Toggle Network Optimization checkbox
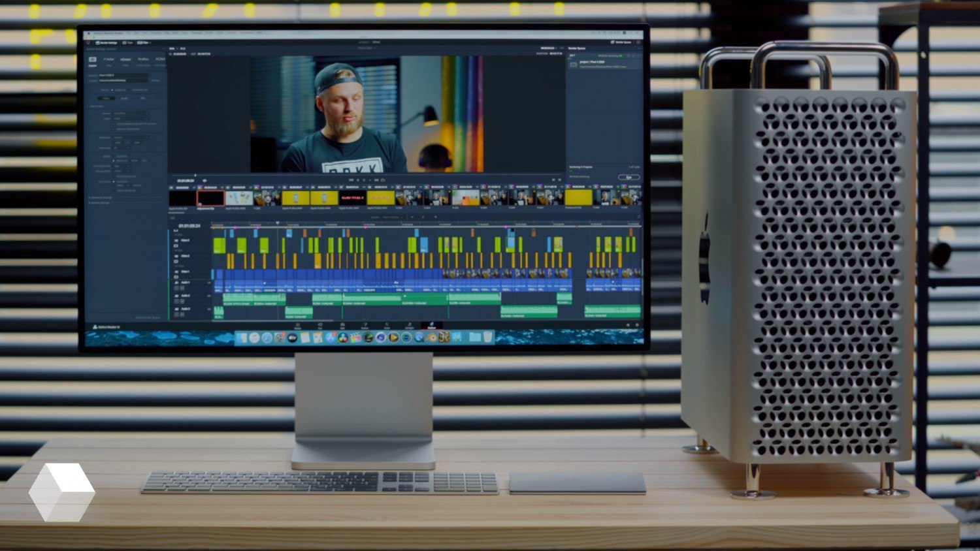 (x=114, y=129)
